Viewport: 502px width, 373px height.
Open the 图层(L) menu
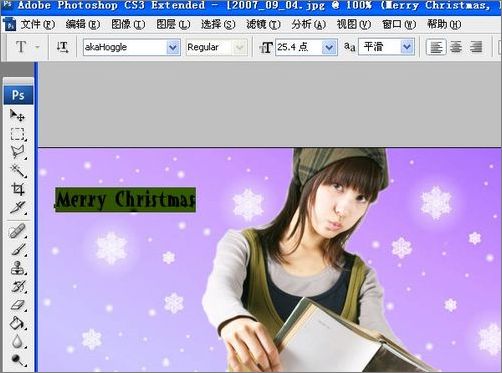173,25
